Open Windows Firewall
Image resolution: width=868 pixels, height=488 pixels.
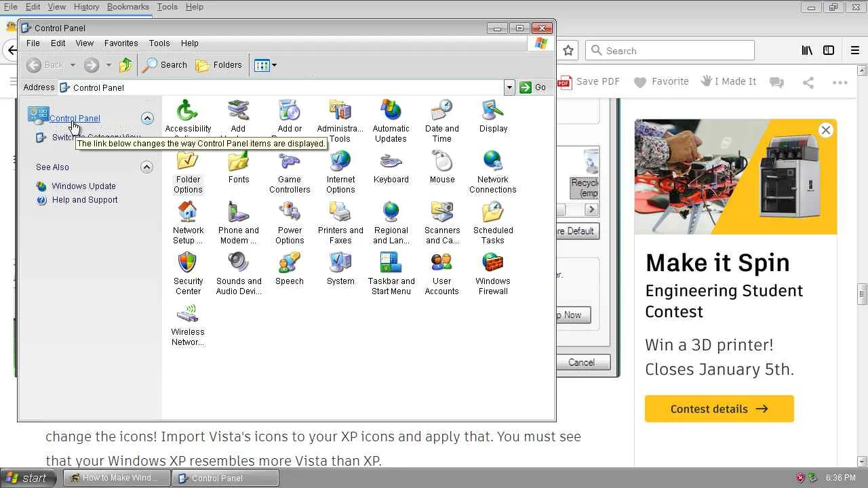pos(493,274)
